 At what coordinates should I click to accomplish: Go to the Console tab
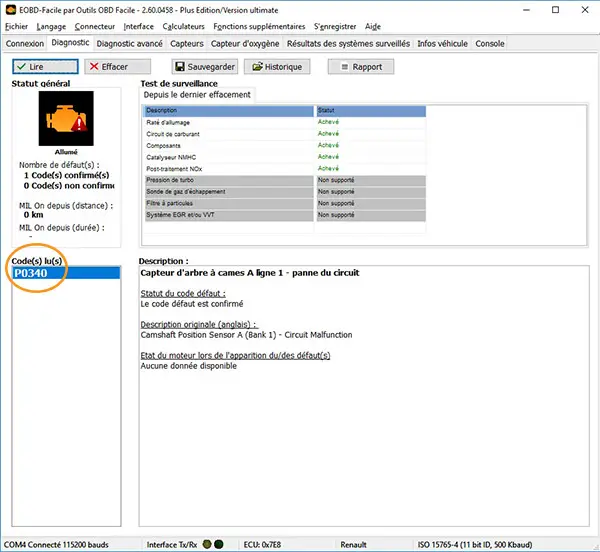click(x=490, y=43)
